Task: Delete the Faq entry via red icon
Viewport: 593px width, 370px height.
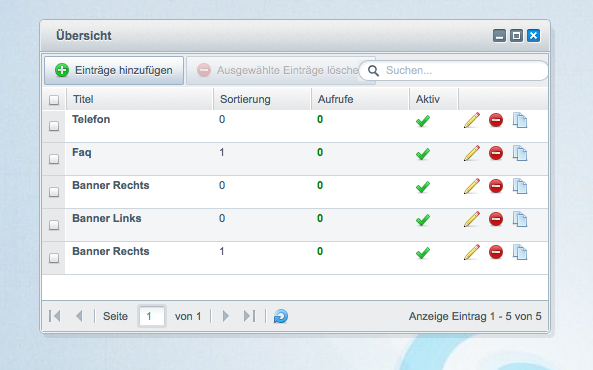Action: coord(496,153)
